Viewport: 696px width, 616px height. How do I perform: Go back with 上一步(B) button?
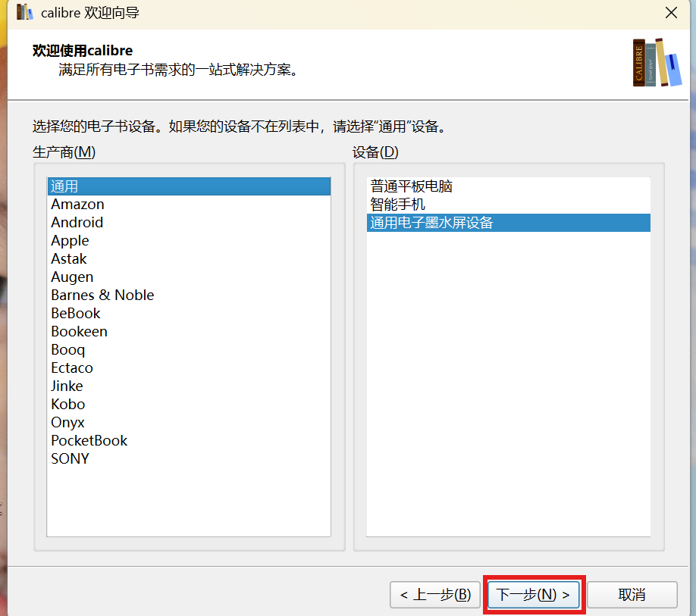tap(435, 594)
